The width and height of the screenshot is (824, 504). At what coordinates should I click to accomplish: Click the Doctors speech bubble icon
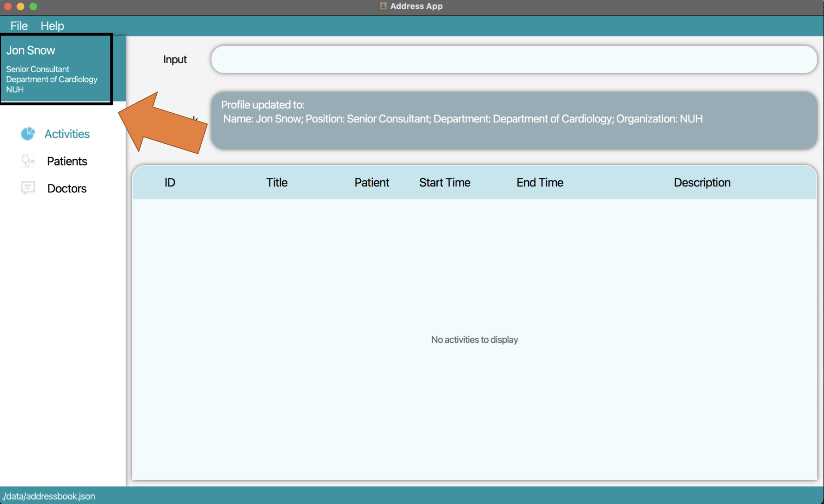pos(28,188)
